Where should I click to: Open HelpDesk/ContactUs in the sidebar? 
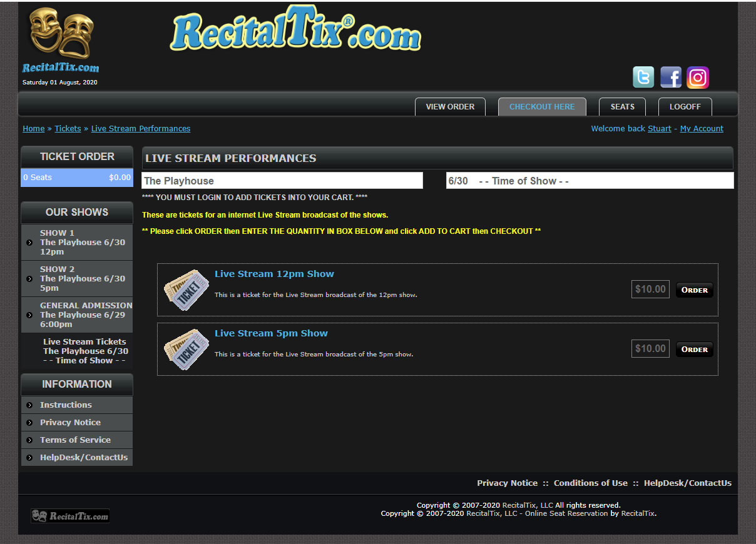(x=77, y=458)
